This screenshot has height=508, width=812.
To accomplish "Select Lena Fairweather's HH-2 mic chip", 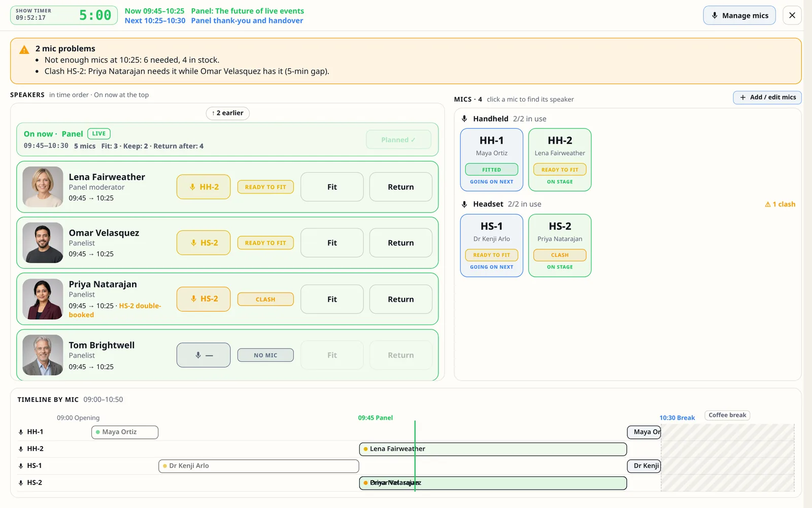I will [204, 187].
